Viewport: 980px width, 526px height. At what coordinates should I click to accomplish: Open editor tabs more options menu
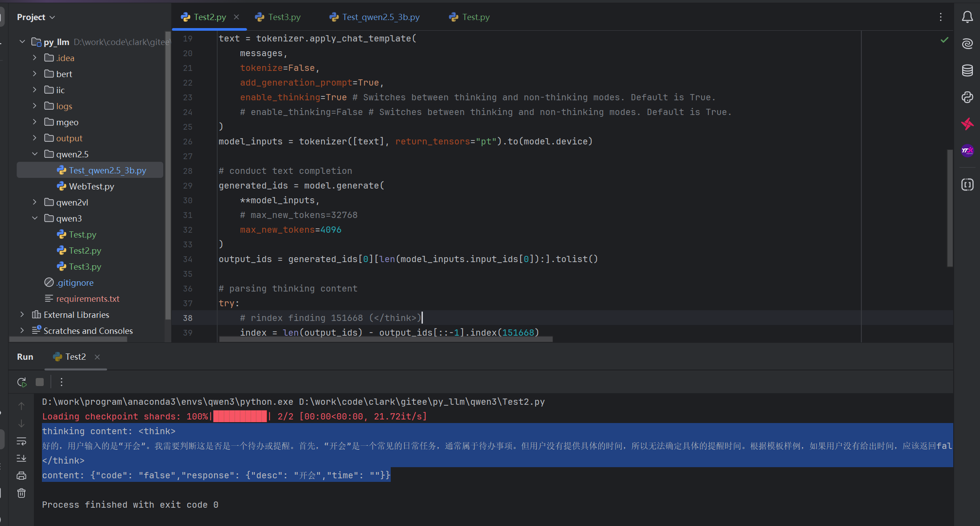(941, 17)
